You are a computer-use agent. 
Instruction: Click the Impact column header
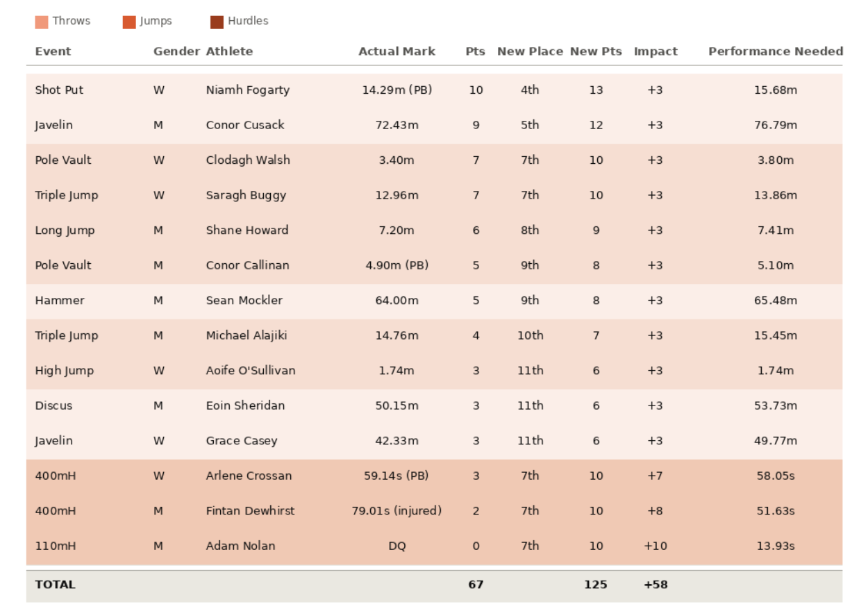(656, 51)
